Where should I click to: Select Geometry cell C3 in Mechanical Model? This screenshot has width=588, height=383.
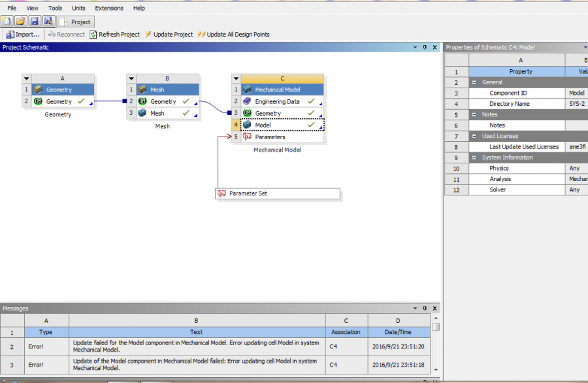pos(282,113)
